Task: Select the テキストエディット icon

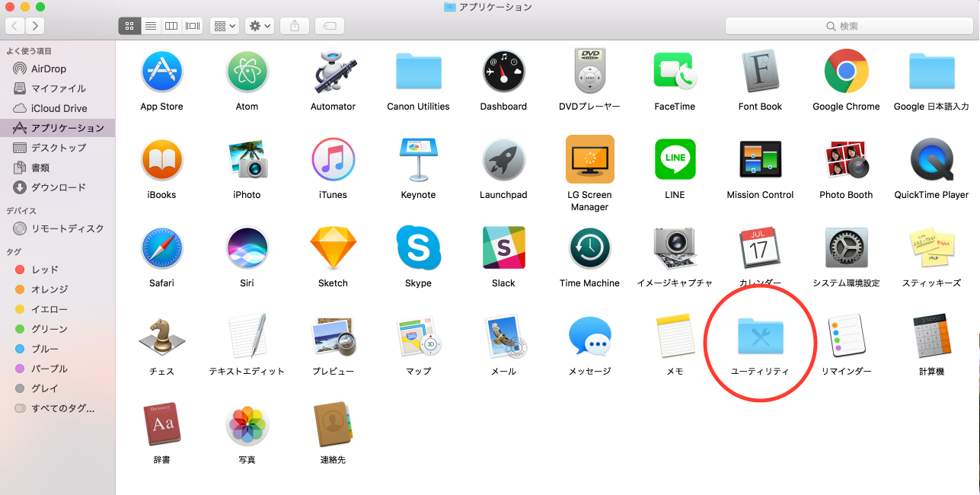Action: click(247, 337)
